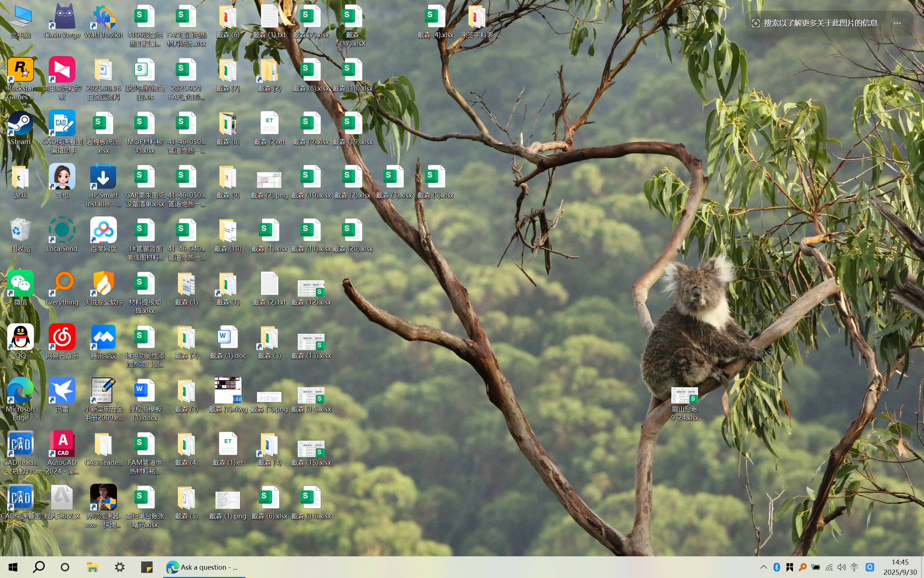Select the LocalSend desktop shortcut
Image resolution: width=924 pixels, height=578 pixels.
click(x=62, y=235)
